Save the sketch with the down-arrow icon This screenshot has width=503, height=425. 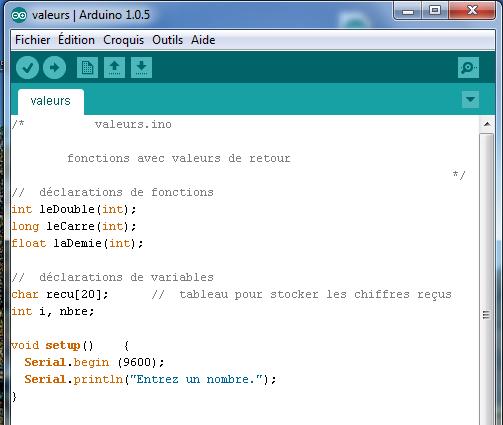(x=141, y=68)
